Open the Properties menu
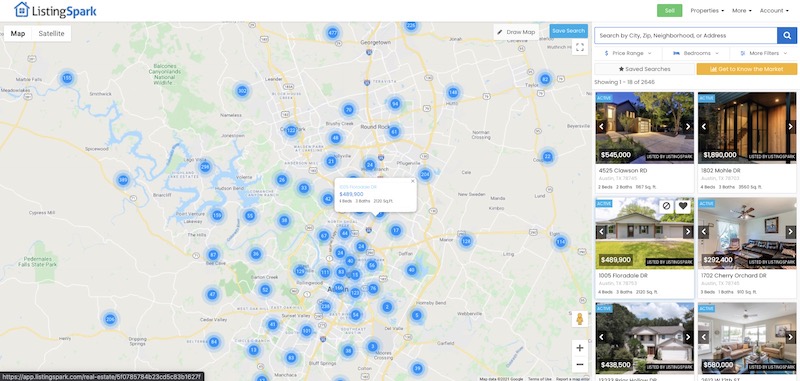800x381 pixels. point(707,11)
